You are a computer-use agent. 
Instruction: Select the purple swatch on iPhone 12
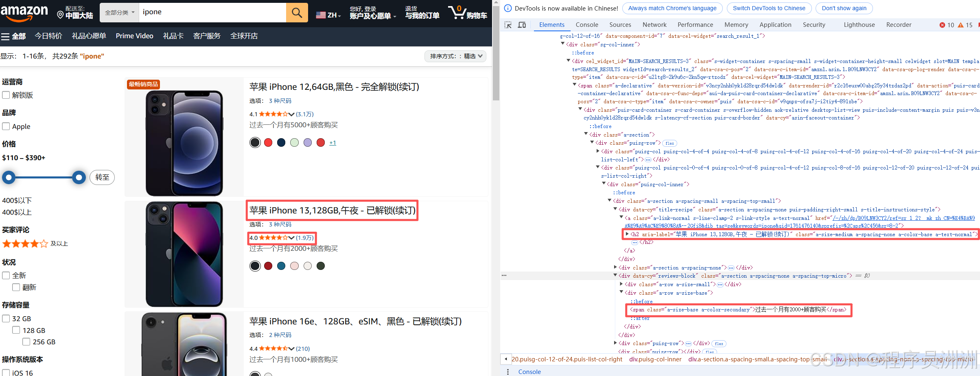(308, 142)
